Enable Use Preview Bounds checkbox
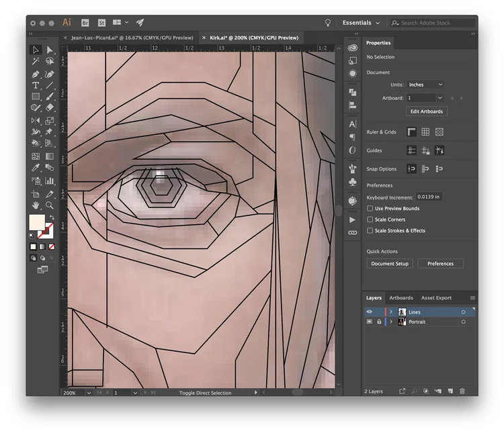Screen dimensions: 504x433 pyautogui.click(x=370, y=209)
